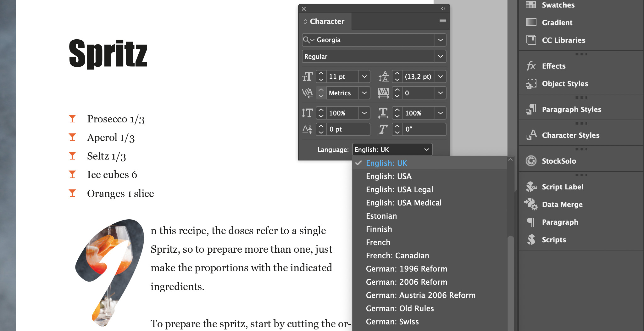Click the Georgia font name field
Image resolution: width=644 pixels, height=331 pixels.
(375, 40)
